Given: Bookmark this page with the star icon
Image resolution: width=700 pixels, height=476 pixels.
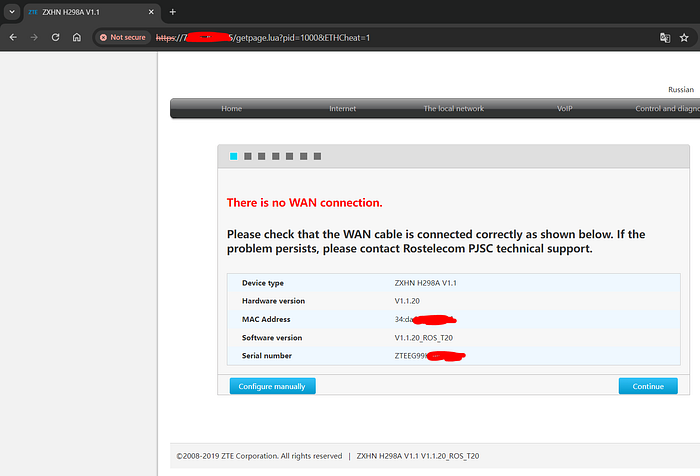Looking at the screenshot, I should click(x=684, y=38).
